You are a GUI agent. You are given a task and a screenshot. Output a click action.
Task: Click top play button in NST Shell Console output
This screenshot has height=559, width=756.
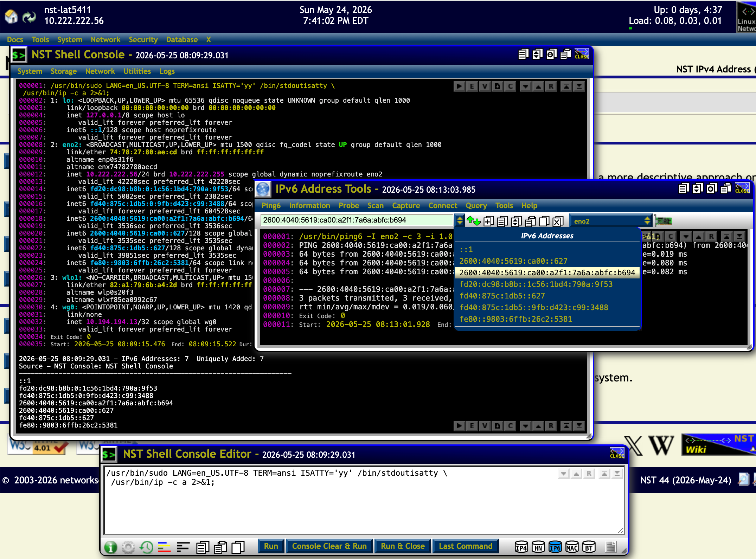click(x=459, y=86)
